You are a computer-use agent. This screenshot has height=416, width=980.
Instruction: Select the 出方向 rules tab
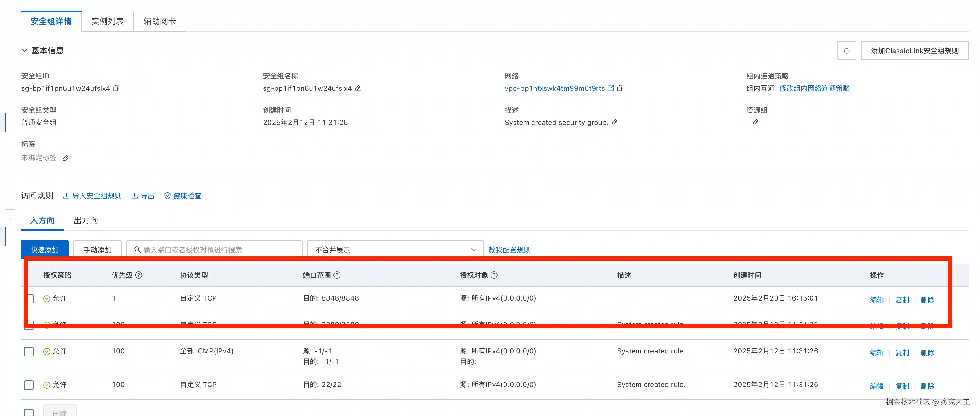[x=86, y=221]
